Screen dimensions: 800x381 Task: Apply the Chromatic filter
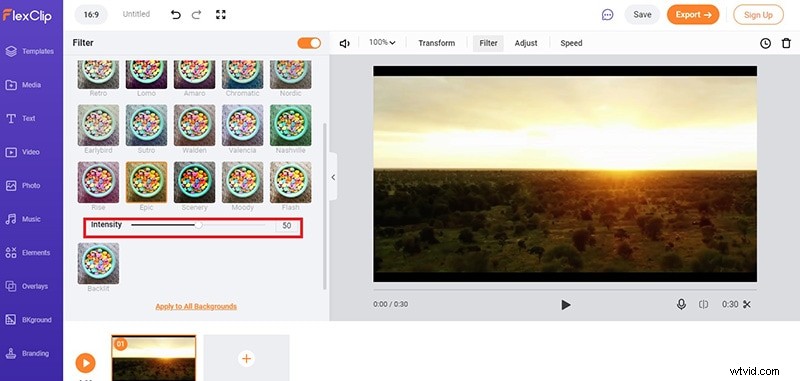[x=242, y=74]
